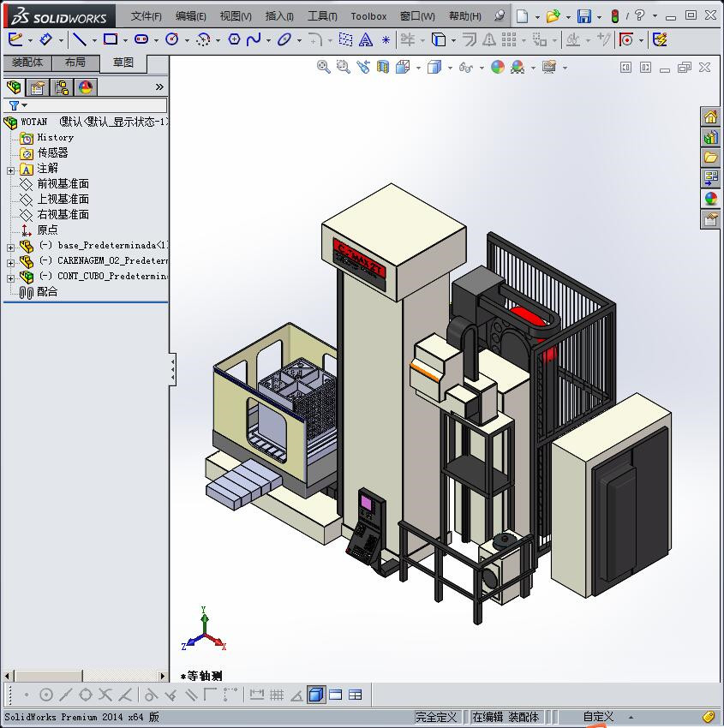
Task: Open the Toolbox menu
Action: tap(368, 16)
